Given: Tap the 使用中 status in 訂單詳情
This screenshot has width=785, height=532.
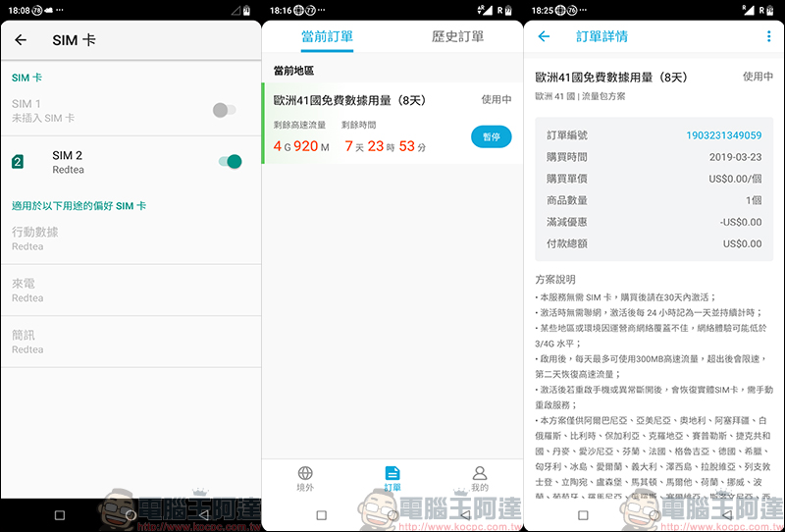Looking at the screenshot, I should tap(758, 77).
